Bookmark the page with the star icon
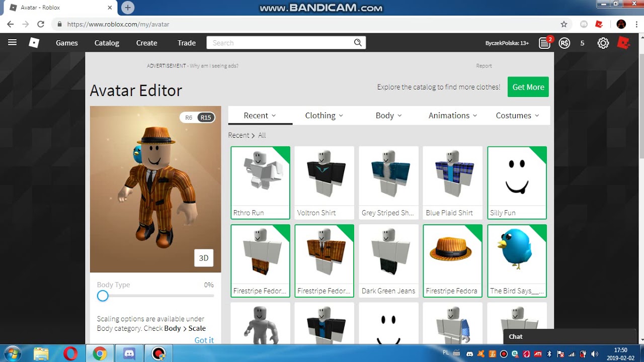Screen dimensions: 644x362 click(564, 24)
